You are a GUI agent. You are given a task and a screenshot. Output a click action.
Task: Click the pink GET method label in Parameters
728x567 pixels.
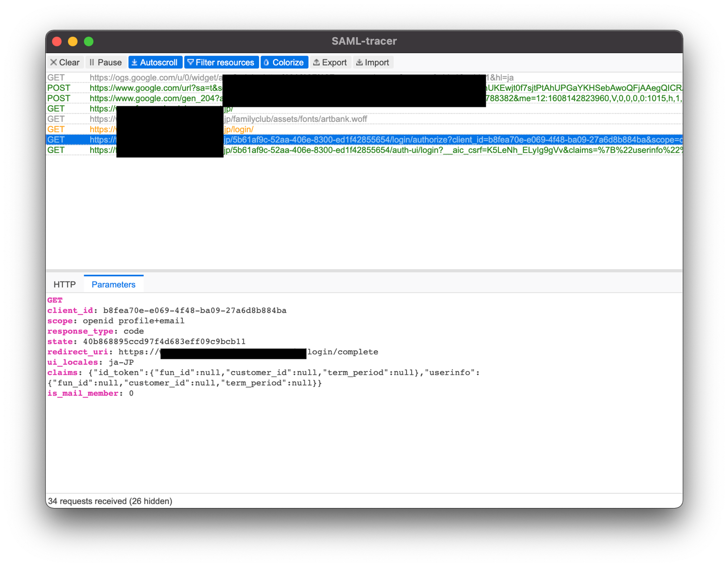[x=55, y=300]
